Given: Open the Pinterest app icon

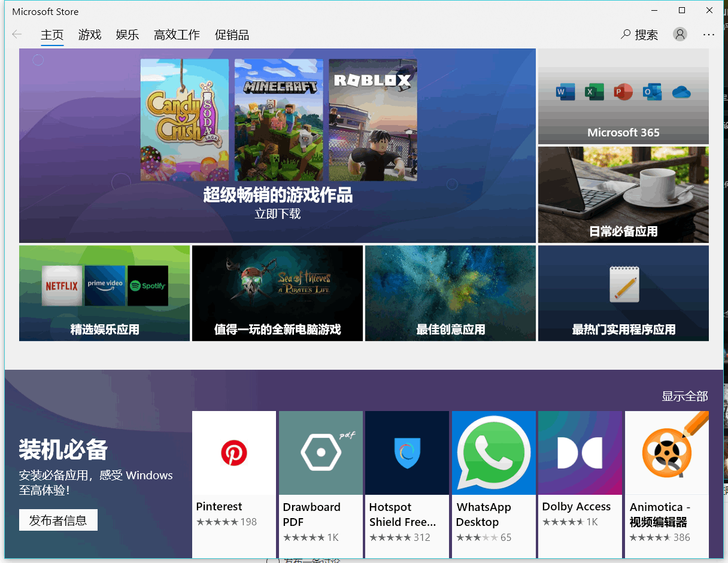Looking at the screenshot, I should (234, 453).
